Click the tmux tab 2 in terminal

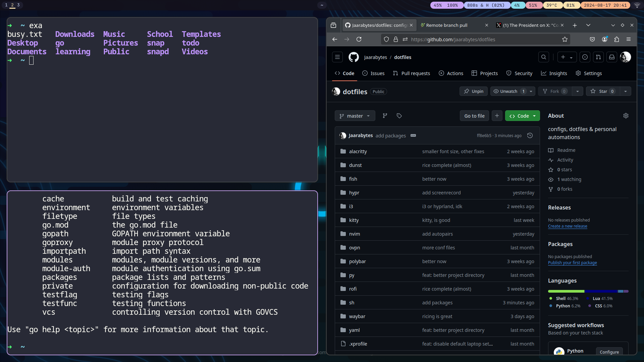coord(12,5)
